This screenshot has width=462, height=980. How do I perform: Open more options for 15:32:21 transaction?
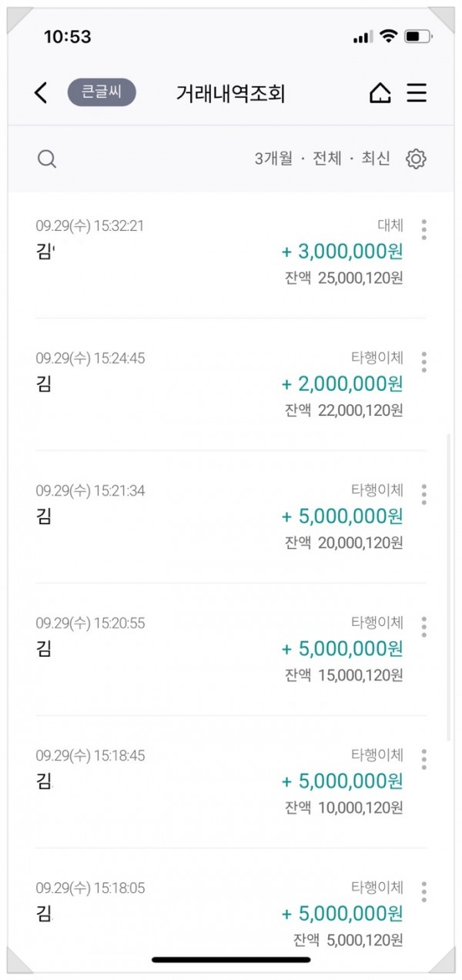[x=424, y=229]
